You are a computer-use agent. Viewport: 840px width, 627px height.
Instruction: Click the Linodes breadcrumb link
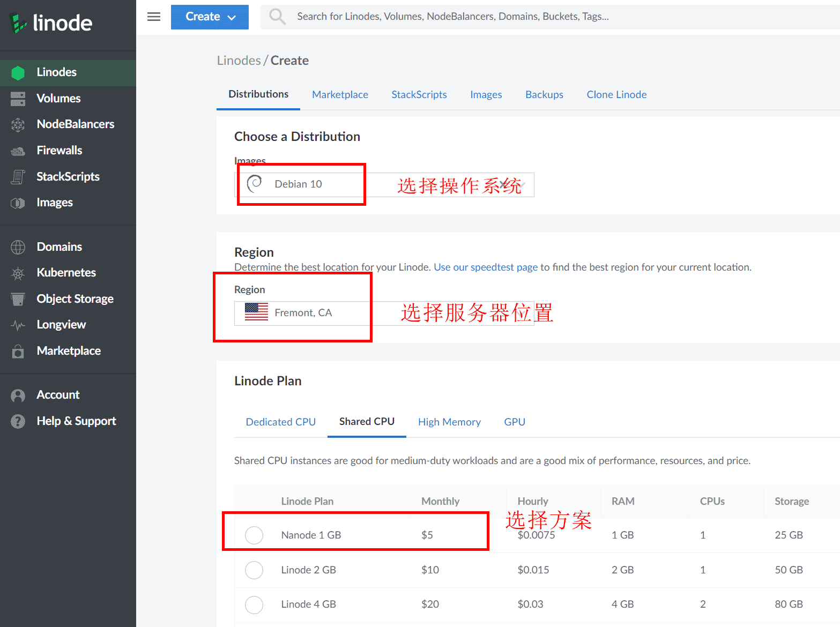pos(239,61)
